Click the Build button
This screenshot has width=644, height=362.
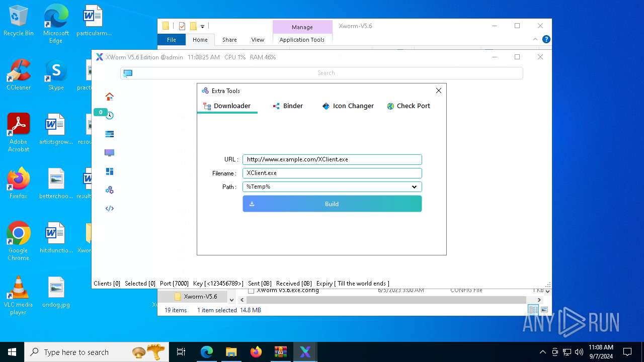pyautogui.click(x=332, y=204)
